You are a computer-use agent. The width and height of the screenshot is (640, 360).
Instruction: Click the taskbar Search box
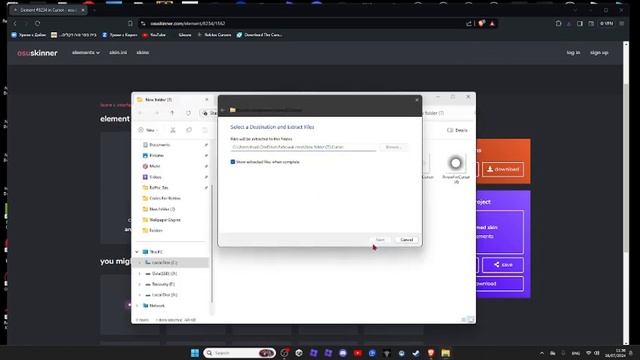pos(239,353)
